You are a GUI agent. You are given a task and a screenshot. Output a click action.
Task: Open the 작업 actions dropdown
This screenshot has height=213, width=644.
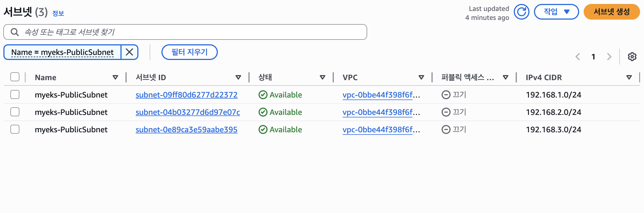pos(556,12)
